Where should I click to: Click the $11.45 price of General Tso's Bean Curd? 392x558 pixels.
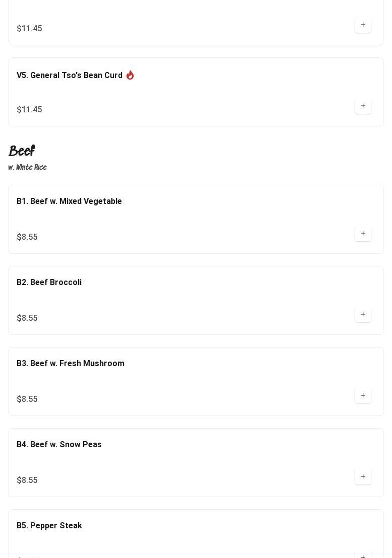click(29, 110)
